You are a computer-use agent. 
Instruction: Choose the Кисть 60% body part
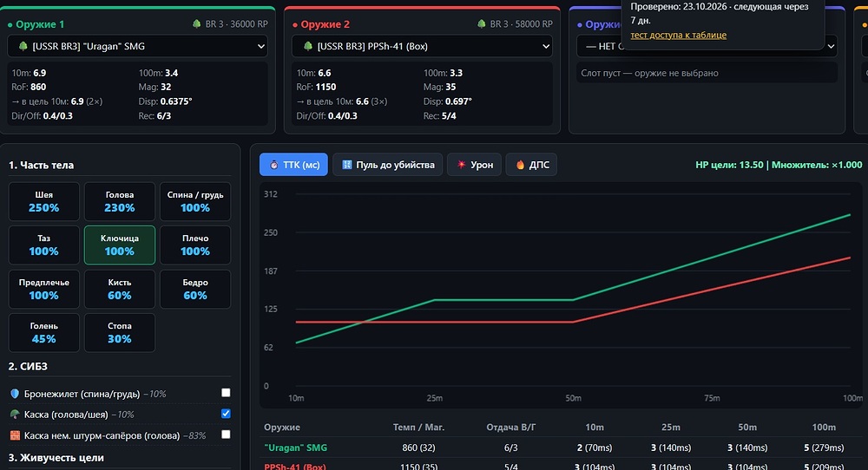pyautogui.click(x=120, y=289)
